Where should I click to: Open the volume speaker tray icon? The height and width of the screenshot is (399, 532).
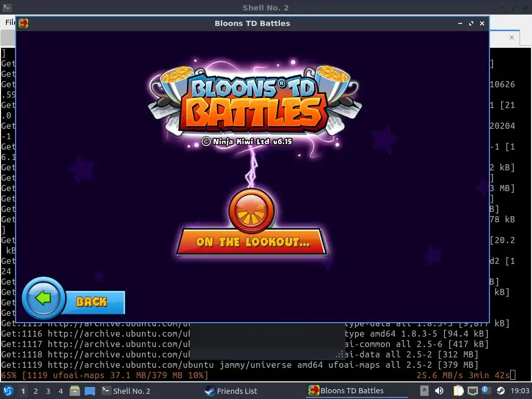pyautogui.click(x=439, y=391)
